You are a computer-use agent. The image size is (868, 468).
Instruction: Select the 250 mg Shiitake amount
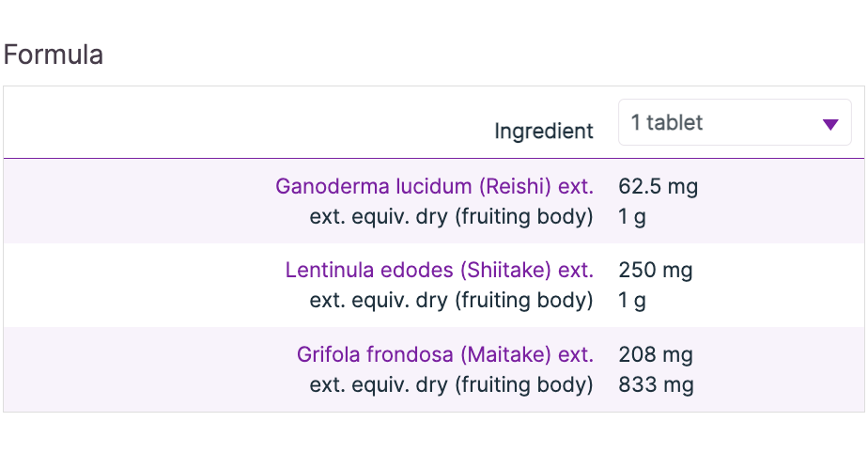tap(655, 271)
